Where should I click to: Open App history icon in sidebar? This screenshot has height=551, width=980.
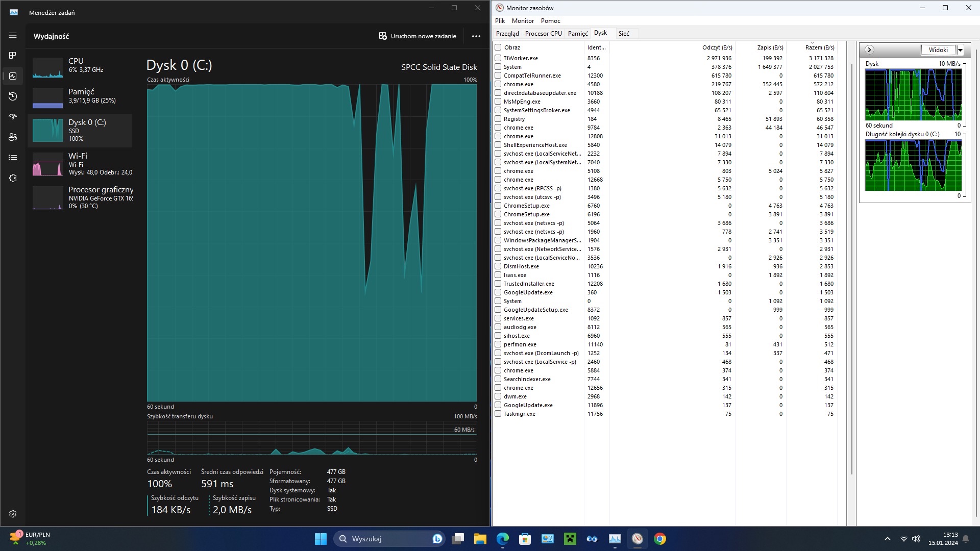pyautogui.click(x=13, y=96)
